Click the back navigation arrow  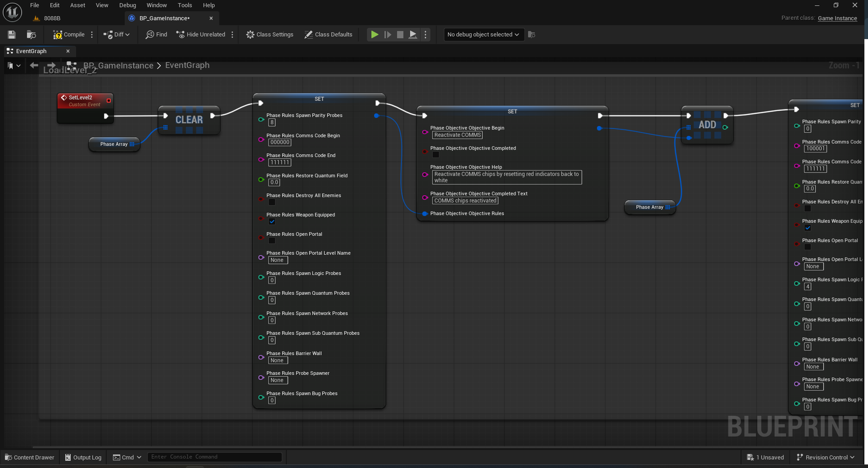[34, 66]
